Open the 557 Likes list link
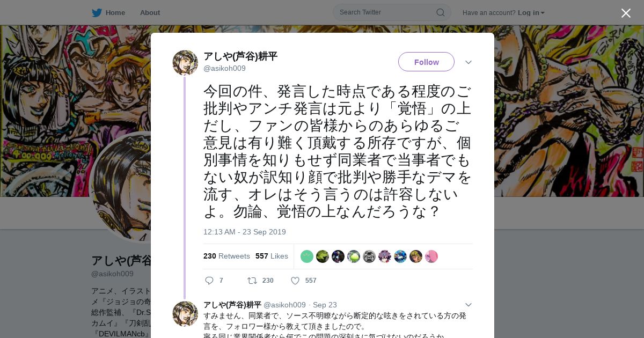The height and width of the screenshot is (338, 644). pyautogui.click(x=272, y=256)
